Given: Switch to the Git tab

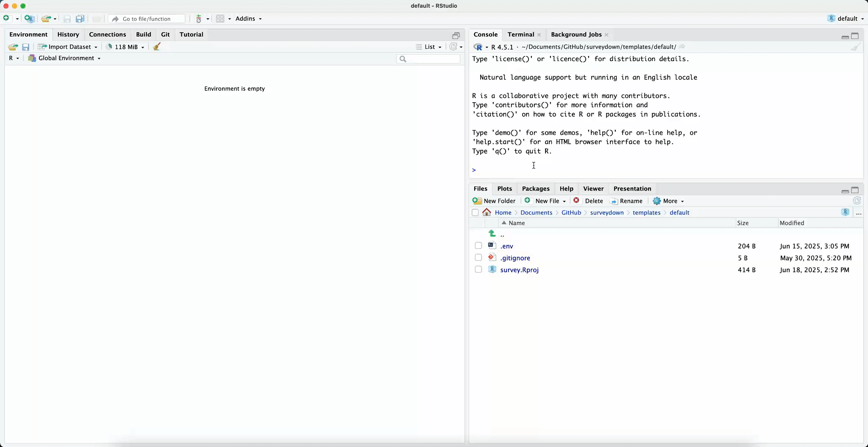Looking at the screenshot, I should coord(165,34).
